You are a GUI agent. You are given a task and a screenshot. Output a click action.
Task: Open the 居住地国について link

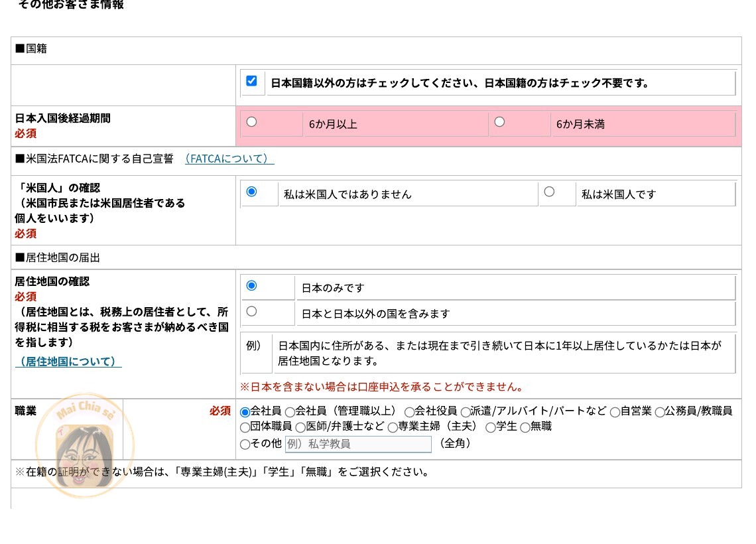(68, 361)
